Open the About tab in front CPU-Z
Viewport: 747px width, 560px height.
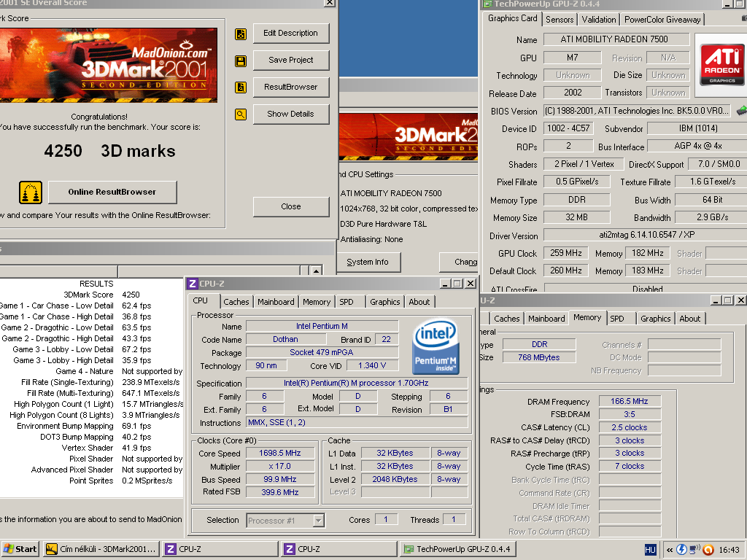[x=419, y=302]
